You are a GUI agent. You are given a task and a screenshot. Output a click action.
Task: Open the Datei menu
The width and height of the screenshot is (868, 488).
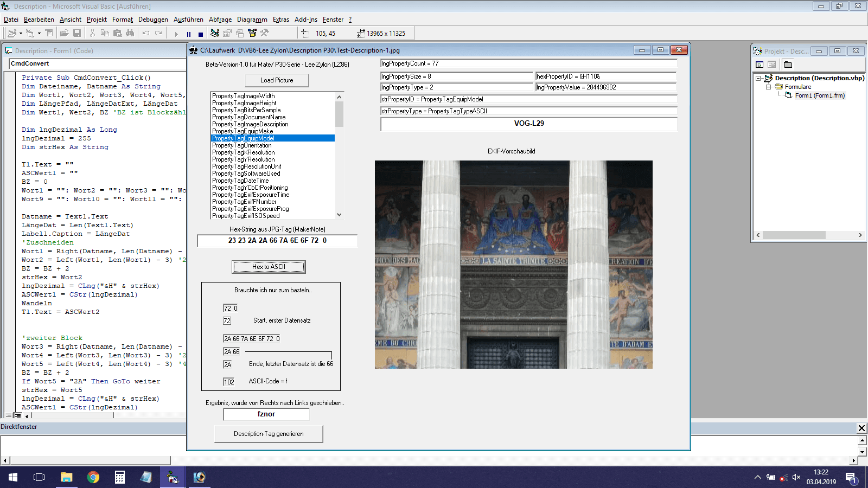pos(11,20)
